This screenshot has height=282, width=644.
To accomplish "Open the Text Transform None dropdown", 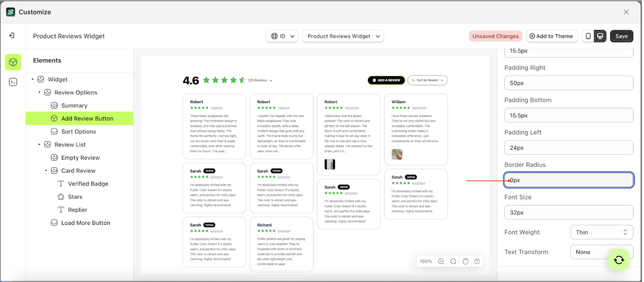I will (602, 252).
